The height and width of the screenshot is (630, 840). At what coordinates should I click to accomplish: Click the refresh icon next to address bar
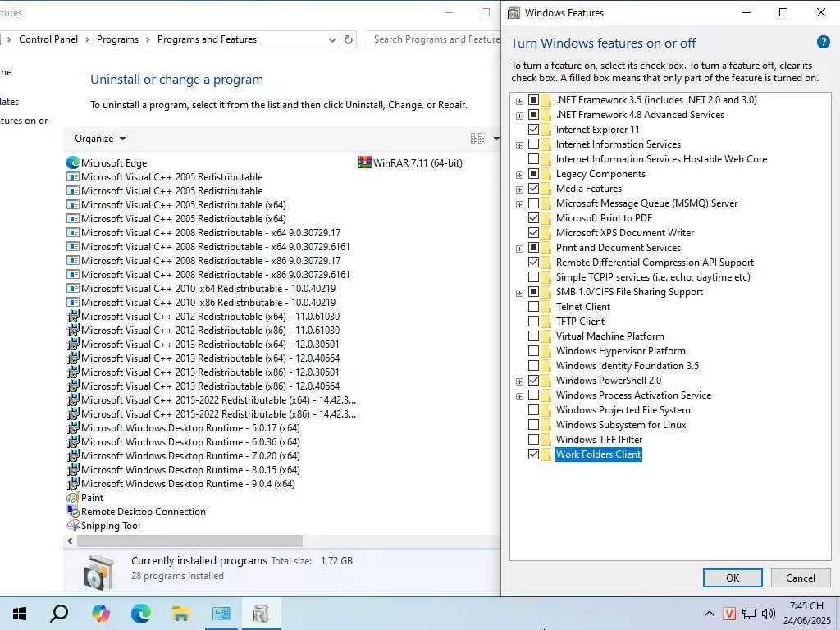(349, 39)
